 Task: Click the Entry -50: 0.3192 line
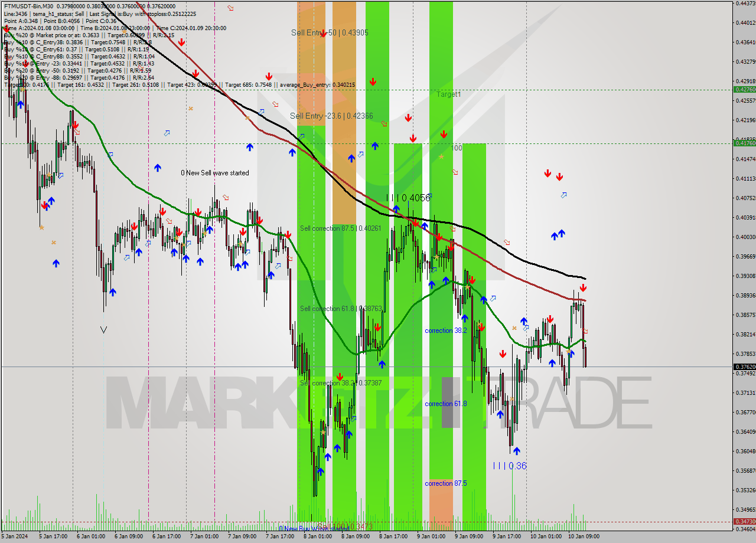(x=77, y=70)
